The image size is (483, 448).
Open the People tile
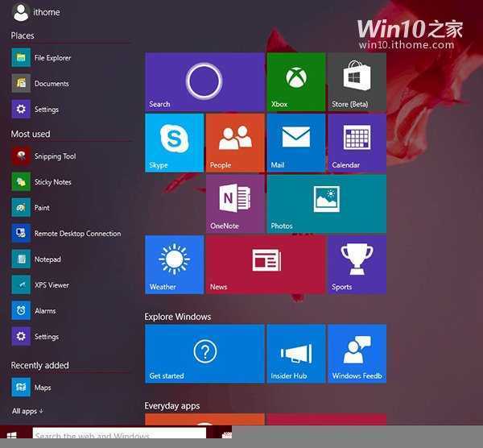point(235,143)
